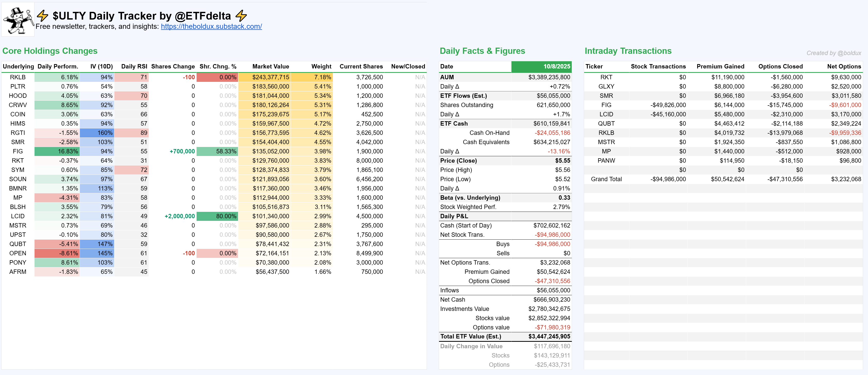The image size is (868, 375).
Task: Select the RGTI 160% IV cell
Action: [97, 133]
